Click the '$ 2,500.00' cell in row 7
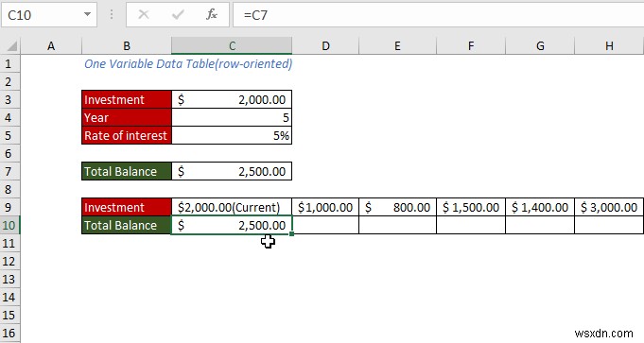 [232, 172]
